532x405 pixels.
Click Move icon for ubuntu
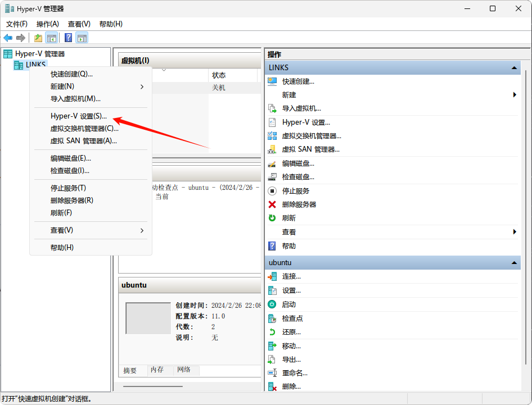(x=272, y=346)
